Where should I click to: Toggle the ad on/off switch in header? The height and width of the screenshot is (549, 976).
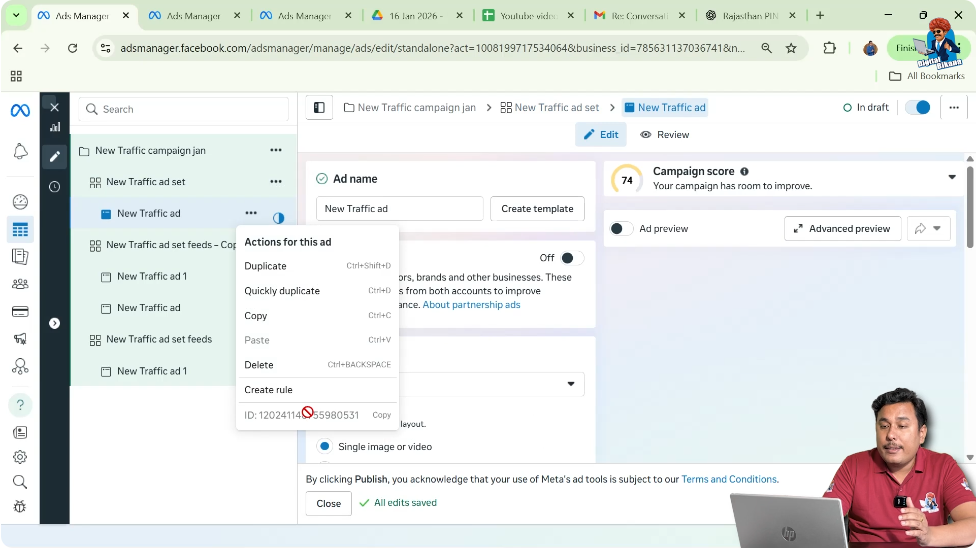(917, 108)
